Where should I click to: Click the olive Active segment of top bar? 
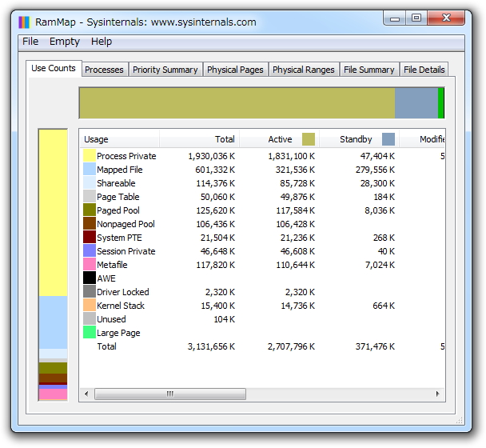[237, 103]
